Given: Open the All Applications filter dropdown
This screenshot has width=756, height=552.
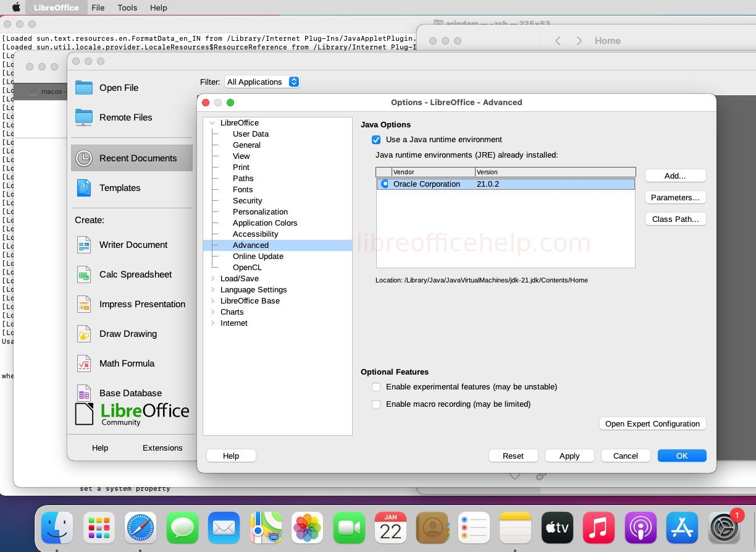Looking at the screenshot, I should [x=262, y=82].
